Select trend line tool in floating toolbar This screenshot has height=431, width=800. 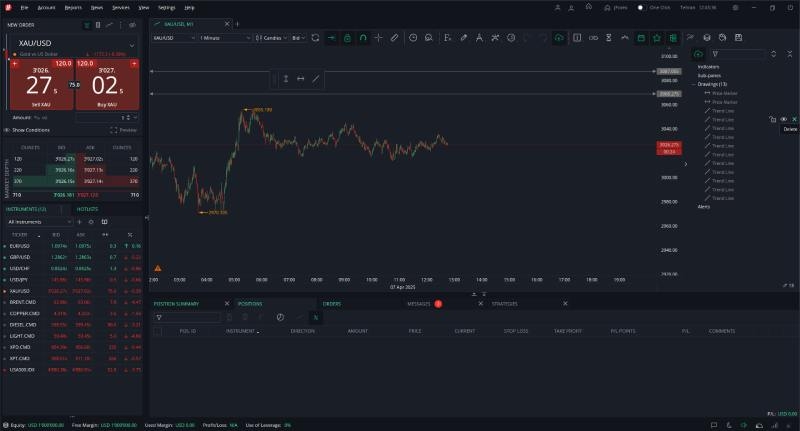click(x=315, y=79)
